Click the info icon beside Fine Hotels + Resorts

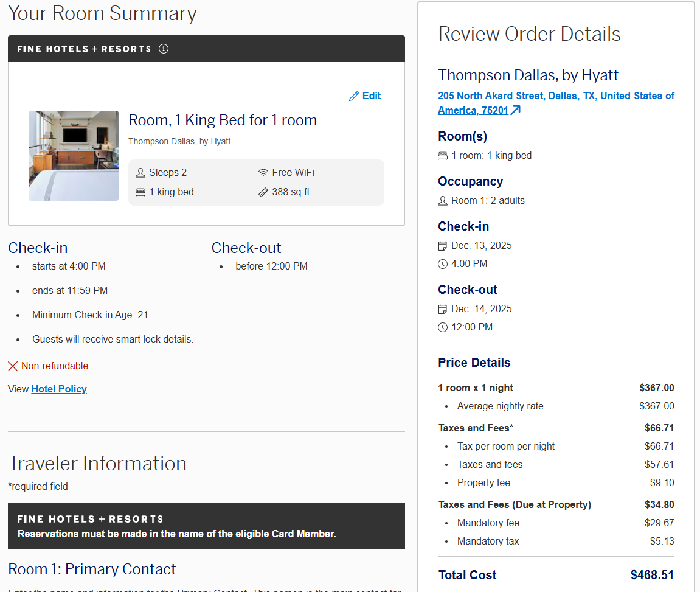pos(164,49)
